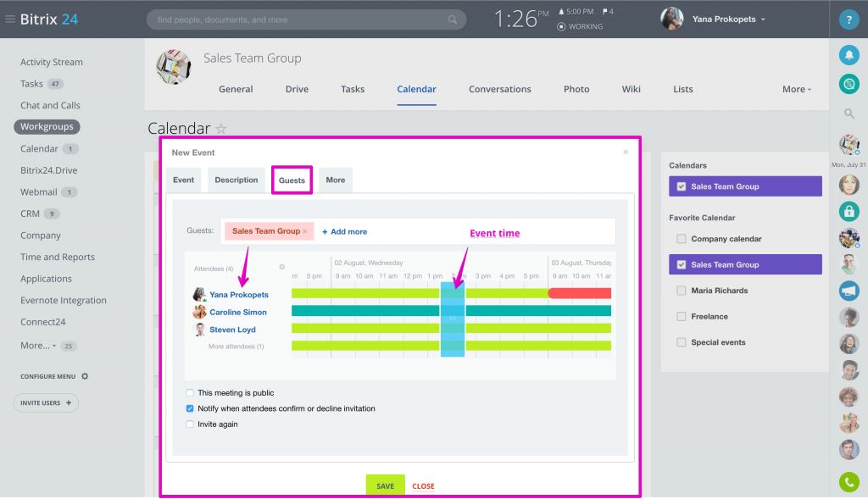Expand More attendees (1) in the list

(236, 347)
